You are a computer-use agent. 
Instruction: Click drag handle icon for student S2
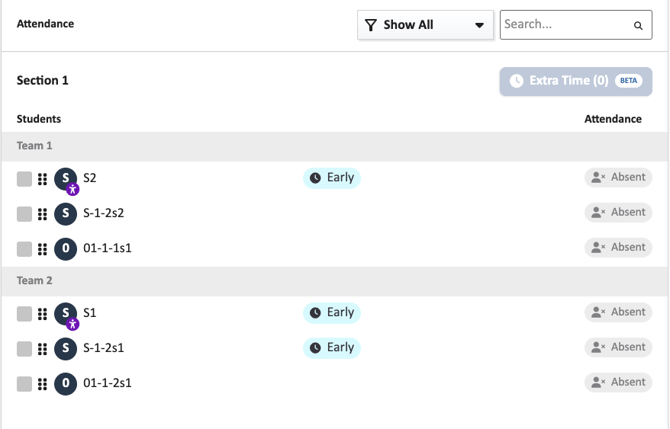[42, 179]
